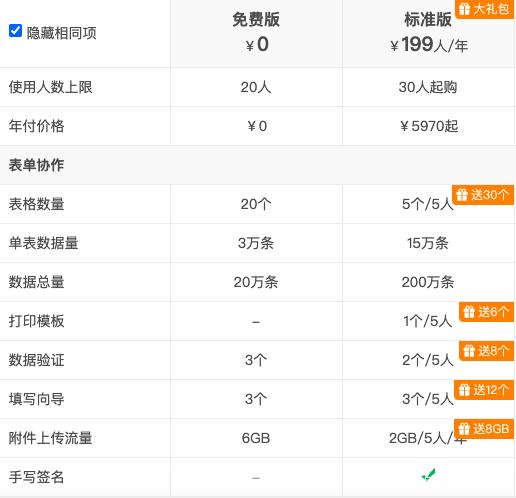Click the 隐藏相同项 label text
Viewport: 516px width, 498px height.
pyautogui.click(x=62, y=33)
